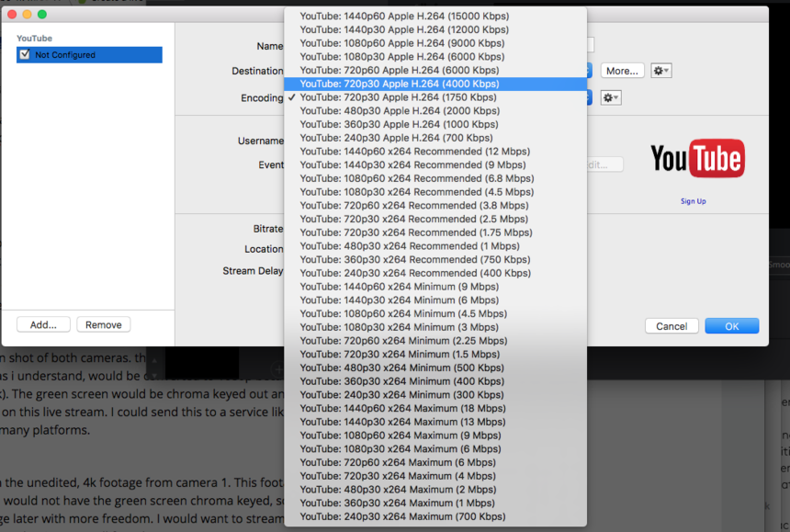Pick highlighted 720p30 Apple H.264 (4000 Kbps)
The width and height of the screenshot is (790, 532).
point(435,84)
